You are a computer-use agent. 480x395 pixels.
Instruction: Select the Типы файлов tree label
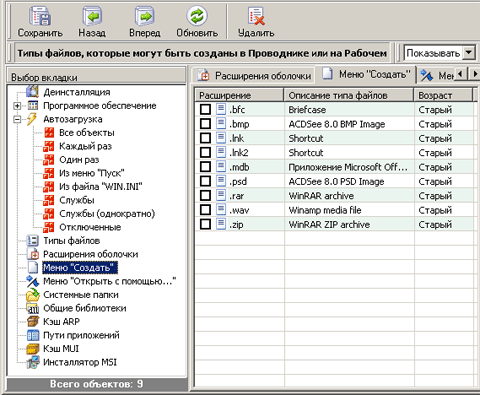pyautogui.click(x=72, y=241)
